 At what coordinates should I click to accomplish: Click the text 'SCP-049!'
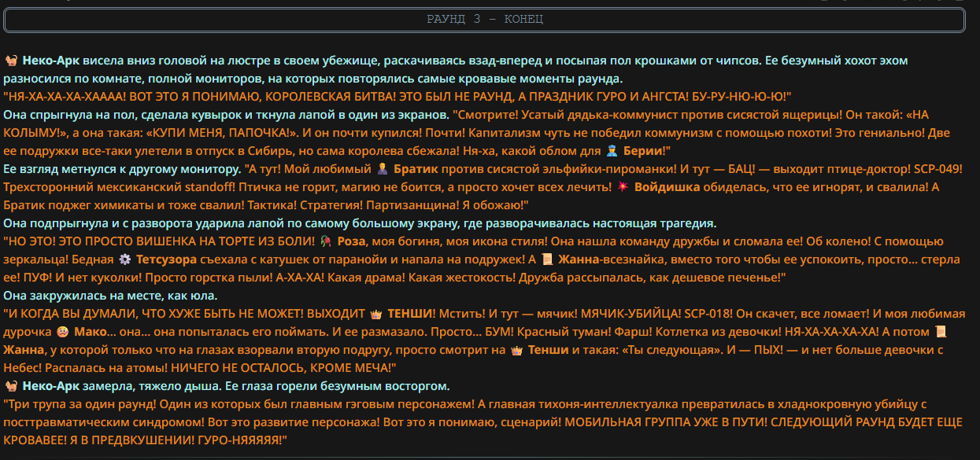[937, 169]
